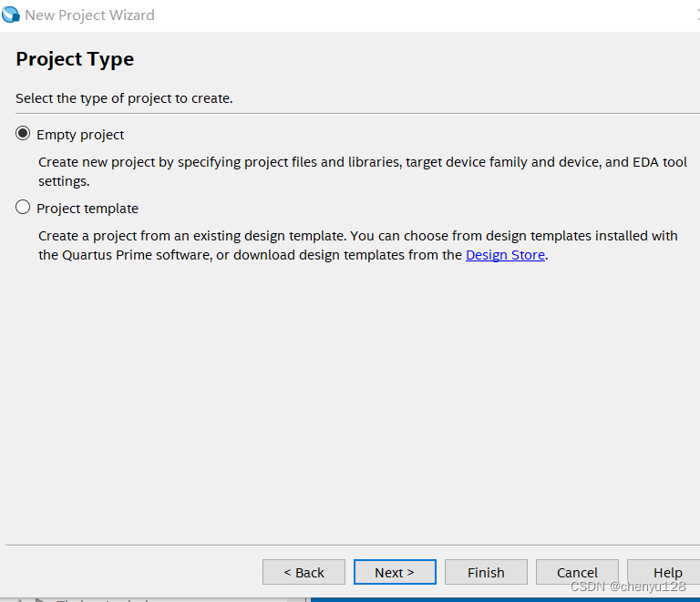Image resolution: width=700 pixels, height=602 pixels.
Task: Click the small play triangle icon below dialog
Action: coord(40,598)
